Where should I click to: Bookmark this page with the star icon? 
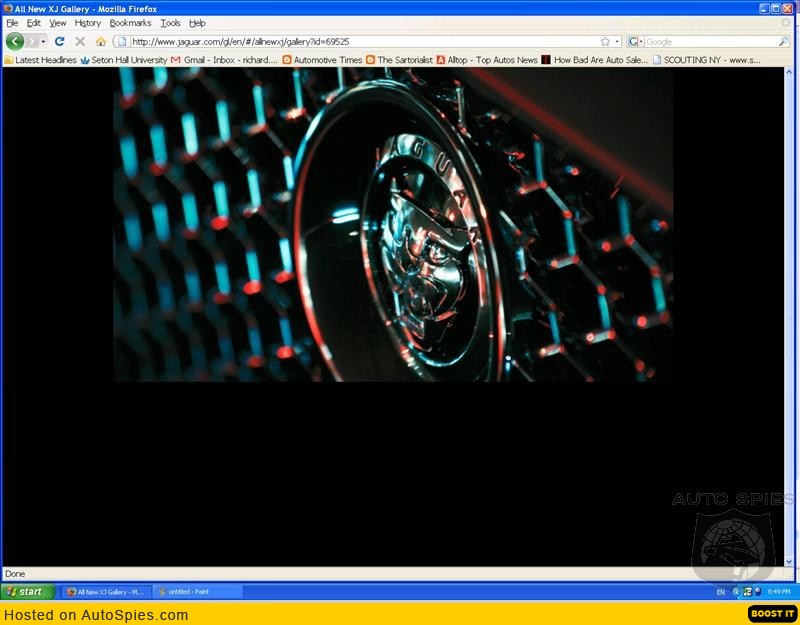pyautogui.click(x=605, y=41)
